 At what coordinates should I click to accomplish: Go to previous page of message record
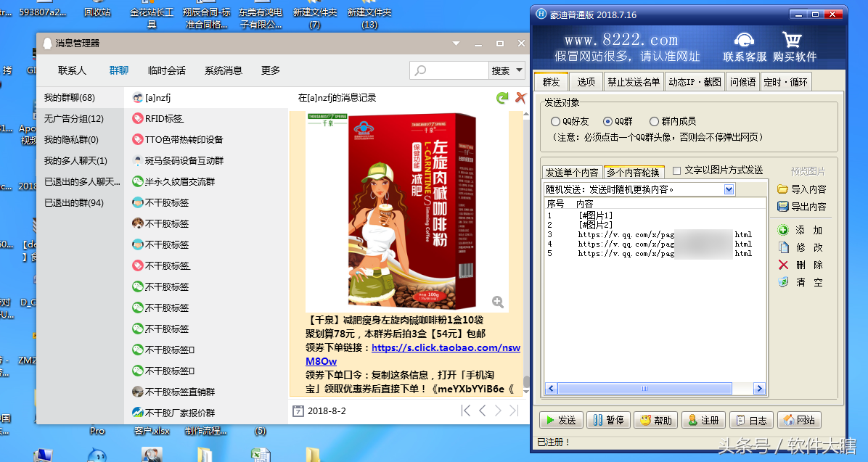point(482,411)
